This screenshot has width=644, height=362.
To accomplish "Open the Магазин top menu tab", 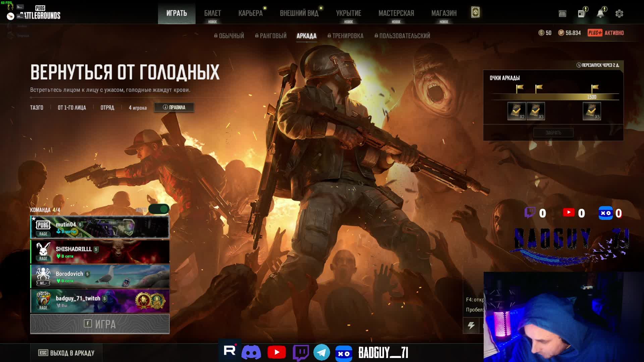I will (x=444, y=13).
